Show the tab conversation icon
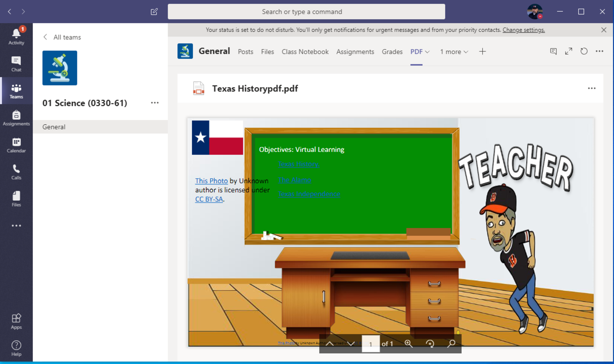Image resolution: width=614 pixels, height=364 pixels. [x=553, y=51]
